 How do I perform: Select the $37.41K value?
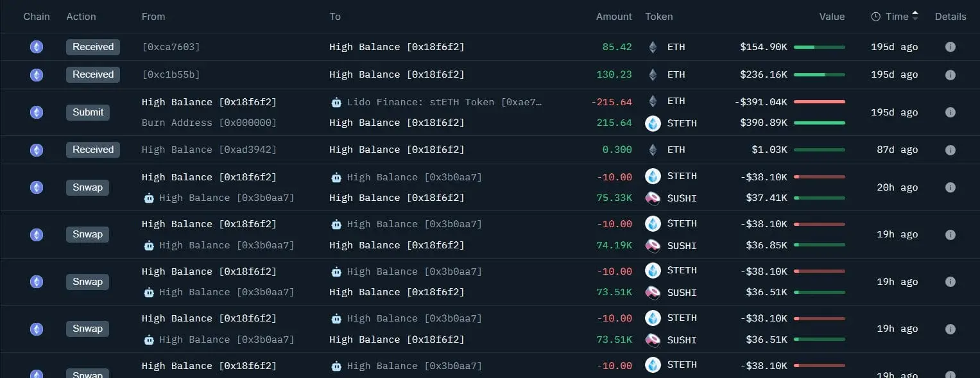tap(766, 198)
